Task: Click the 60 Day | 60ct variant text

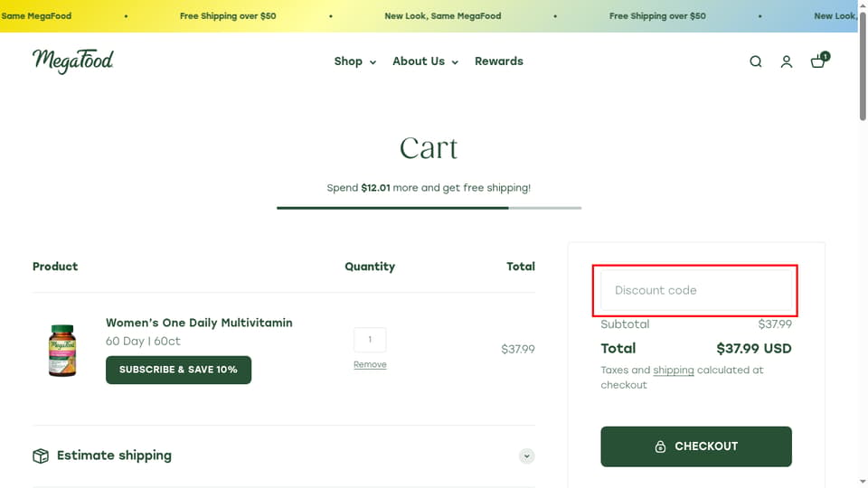Action: [x=143, y=342]
